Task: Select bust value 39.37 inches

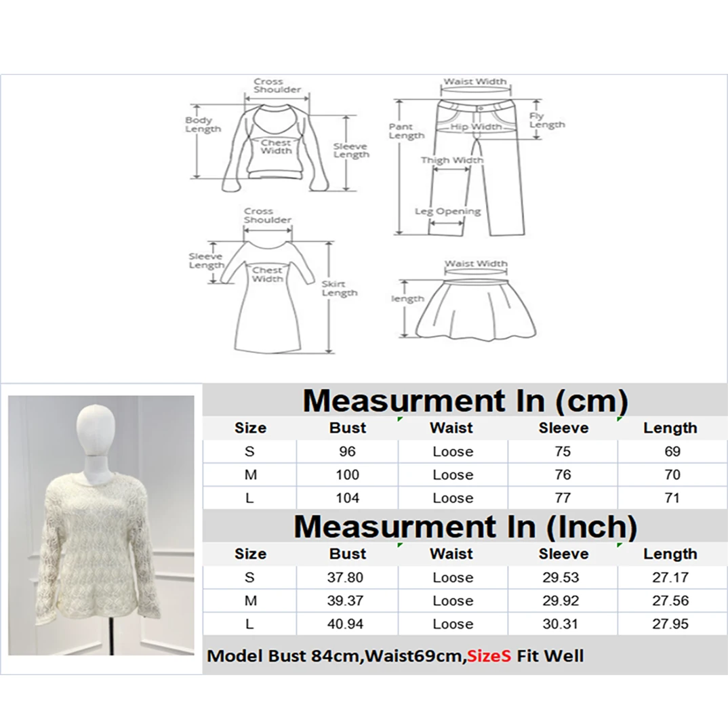Action: tap(345, 601)
